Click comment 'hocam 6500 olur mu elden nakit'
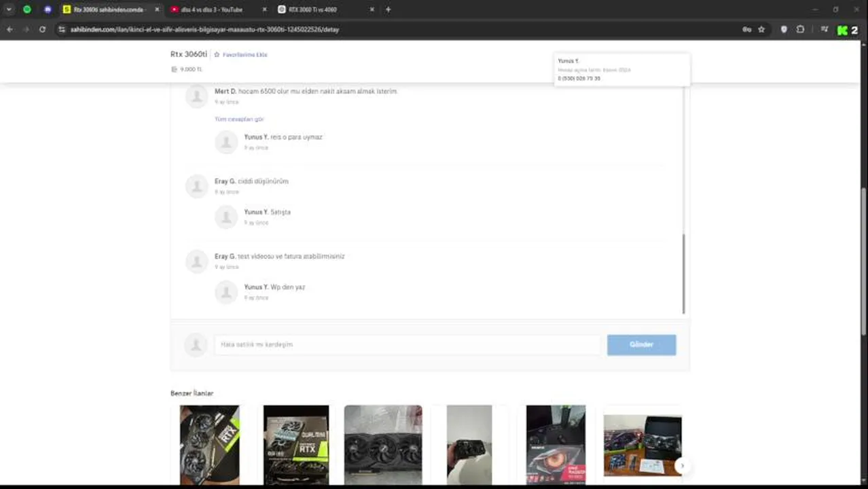Viewport: 868px width, 489px height. coord(317,91)
